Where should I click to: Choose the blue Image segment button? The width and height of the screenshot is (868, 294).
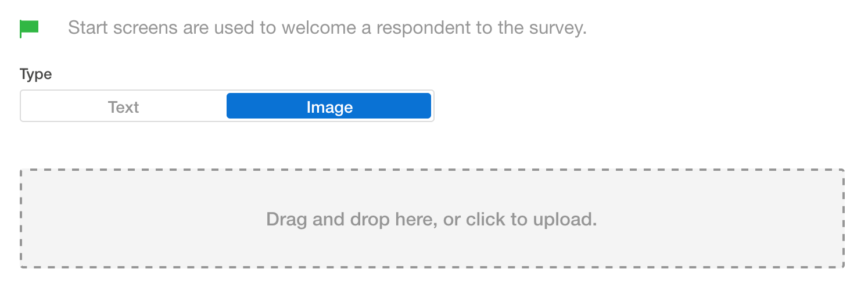[x=329, y=107]
